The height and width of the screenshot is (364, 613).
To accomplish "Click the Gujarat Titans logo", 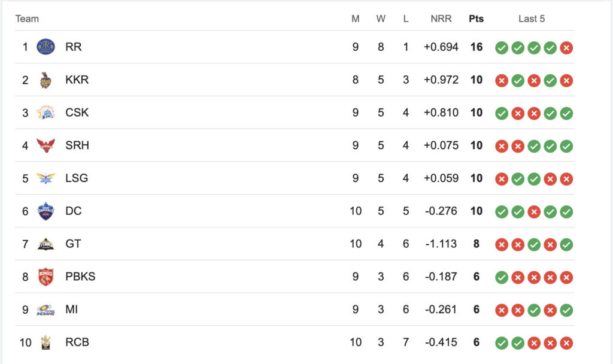I will pos(45,244).
